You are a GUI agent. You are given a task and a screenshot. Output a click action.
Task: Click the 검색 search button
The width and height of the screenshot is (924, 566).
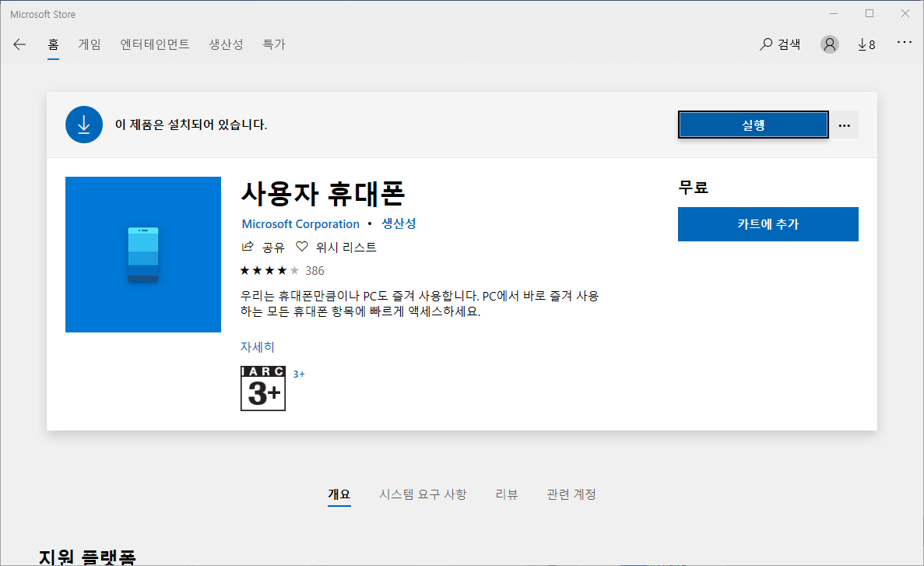pyautogui.click(x=780, y=44)
